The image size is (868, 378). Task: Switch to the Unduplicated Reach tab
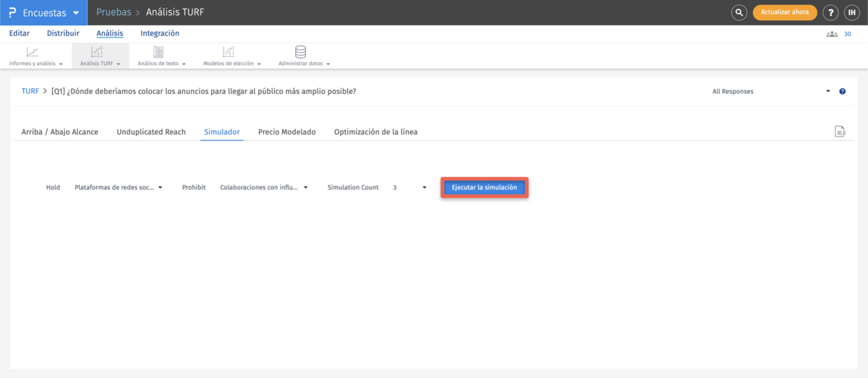pos(151,132)
